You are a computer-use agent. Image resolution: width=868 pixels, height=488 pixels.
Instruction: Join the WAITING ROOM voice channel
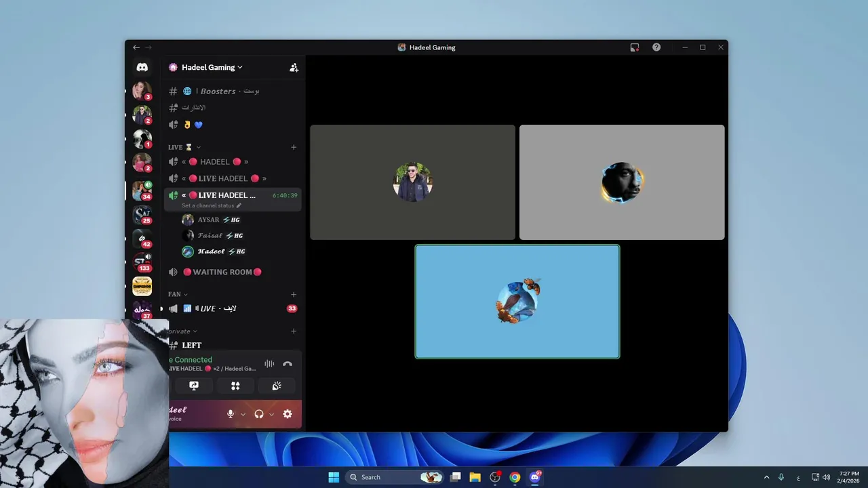(233, 272)
